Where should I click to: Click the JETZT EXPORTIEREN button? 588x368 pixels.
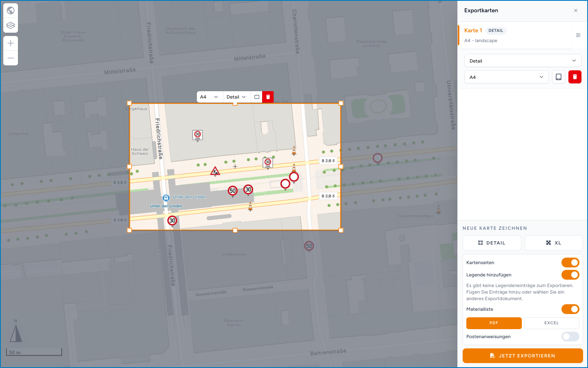point(523,356)
